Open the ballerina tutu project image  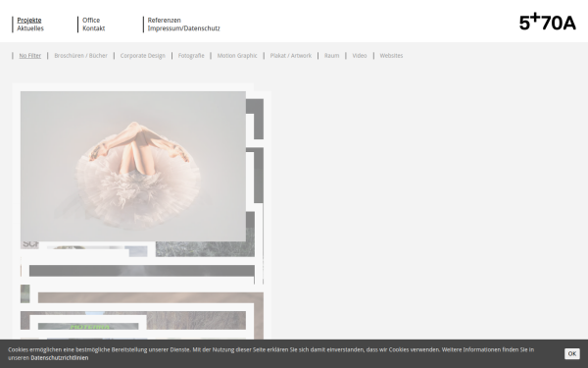coord(133,166)
